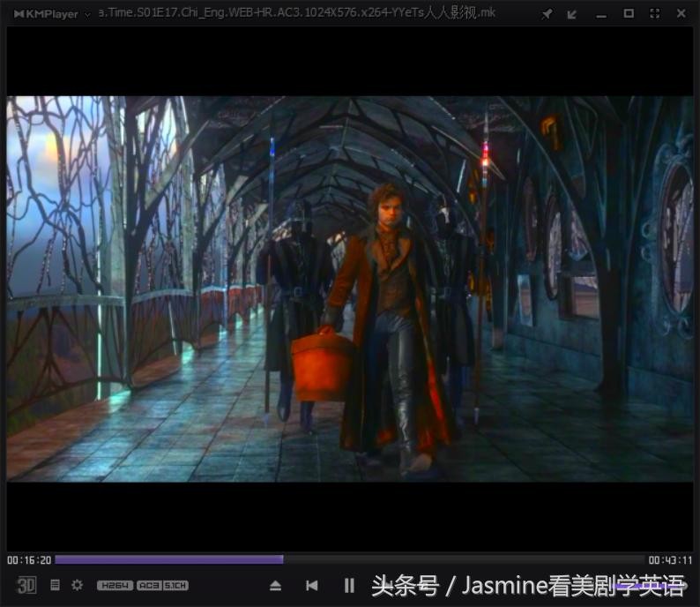Click the shrink-to-compact-mode arrow icon
Screen dimensions: 700x607
coord(572,14)
